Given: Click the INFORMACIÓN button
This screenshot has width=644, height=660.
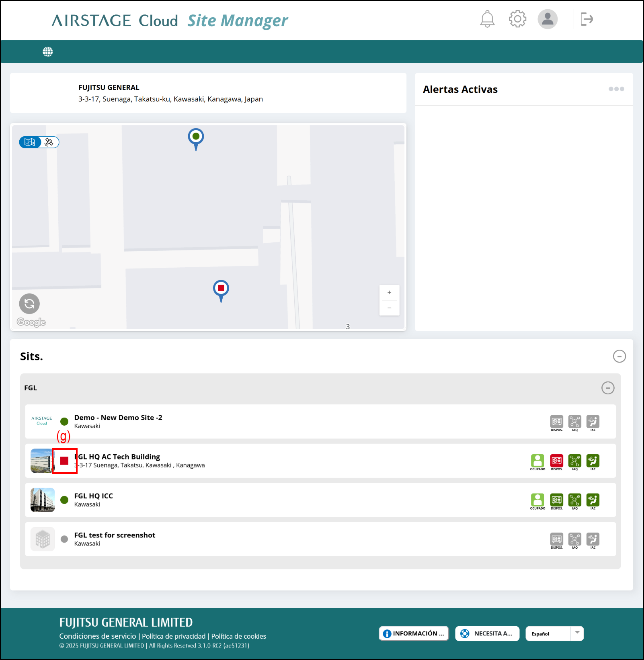Looking at the screenshot, I should click(x=413, y=633).
